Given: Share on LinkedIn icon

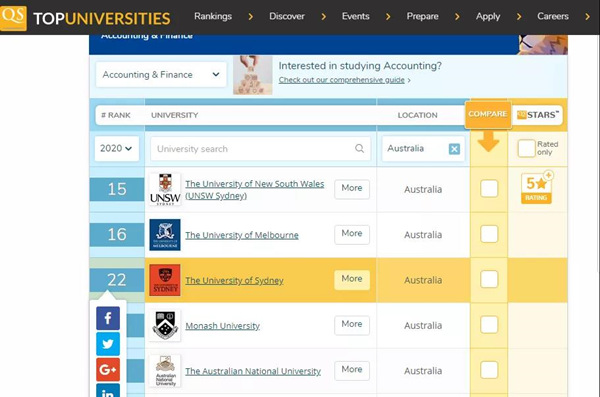Looking at the screenshot, I should coord(108,390).
